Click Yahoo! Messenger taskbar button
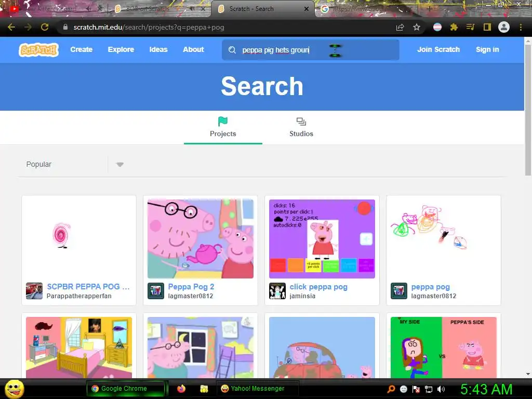The height and width of the screenshot is (399, 532). pyautogui.click(x=258, y=389)
